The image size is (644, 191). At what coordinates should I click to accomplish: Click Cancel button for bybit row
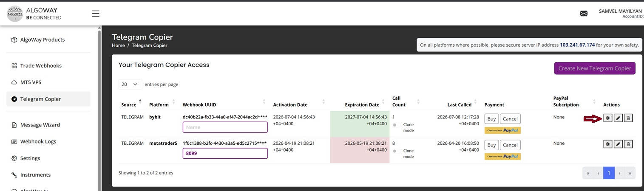(x=510, y=119)
